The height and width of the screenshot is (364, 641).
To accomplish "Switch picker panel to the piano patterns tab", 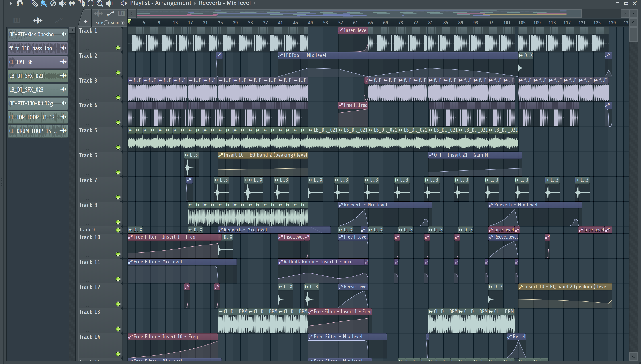I will tap(17, 20).
